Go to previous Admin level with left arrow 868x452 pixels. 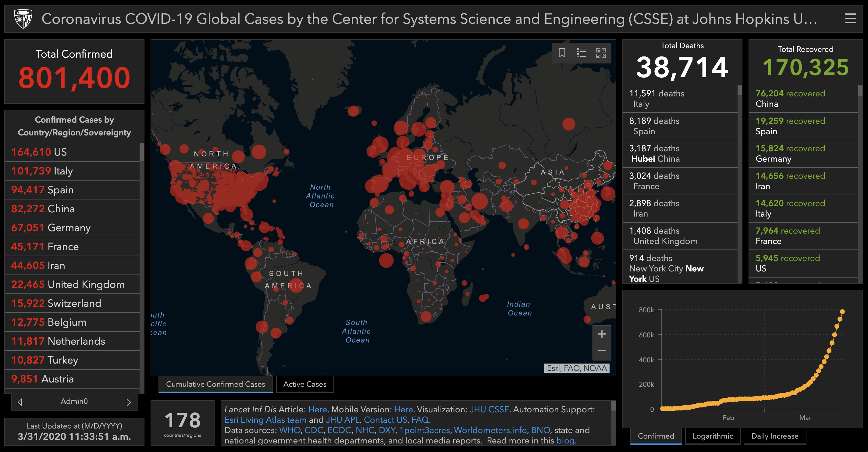coord(20,402)
